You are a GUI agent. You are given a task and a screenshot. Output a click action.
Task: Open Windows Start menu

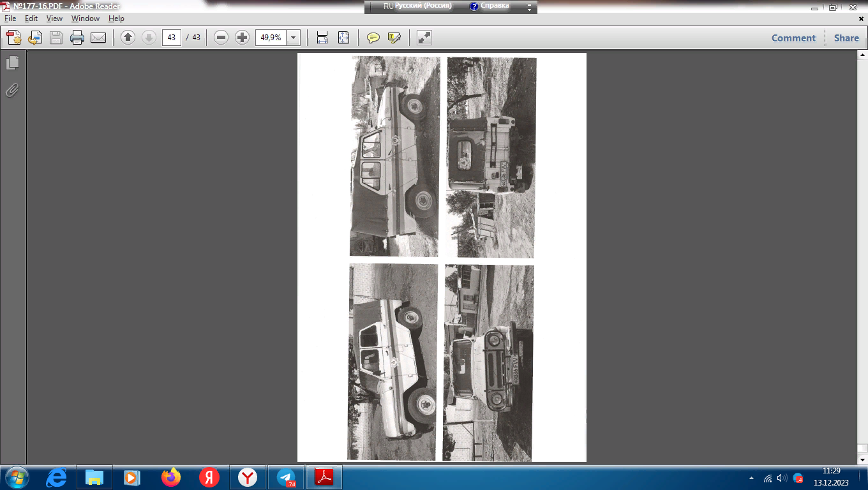pyautogui.click(x=16, y=477)
